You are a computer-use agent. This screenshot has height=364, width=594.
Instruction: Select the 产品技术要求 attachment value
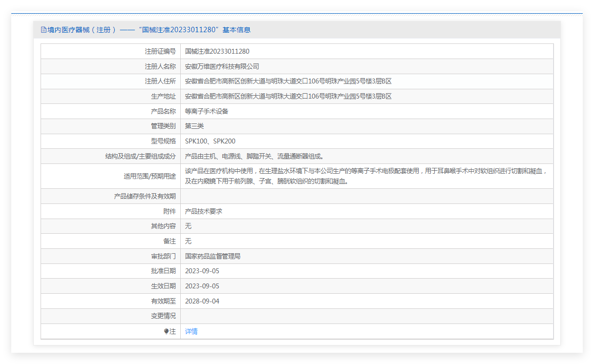tap(204, 211)
